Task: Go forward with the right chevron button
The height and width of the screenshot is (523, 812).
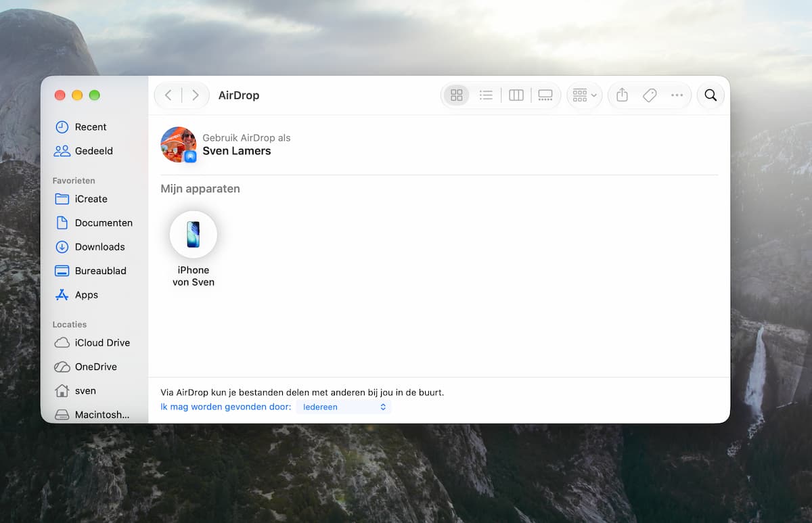Action: click(195, 95)
